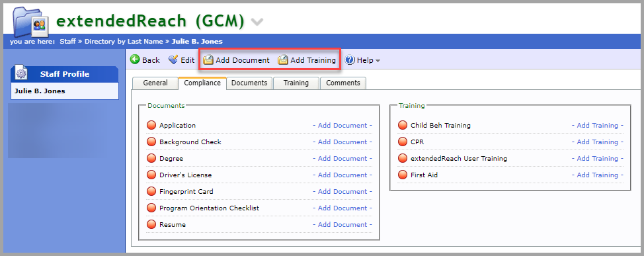
Task: Click red status dot beside Application
Action: click(x=151, y=125)
